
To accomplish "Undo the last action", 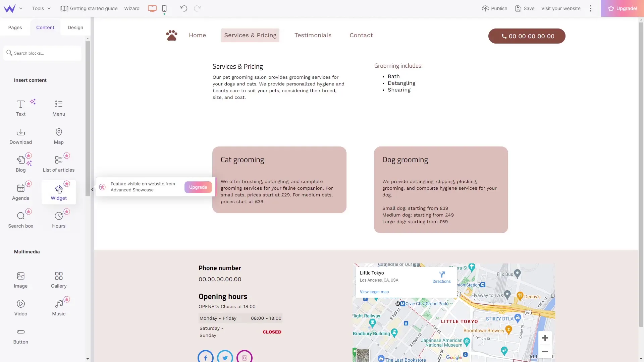I will (183, 8).
